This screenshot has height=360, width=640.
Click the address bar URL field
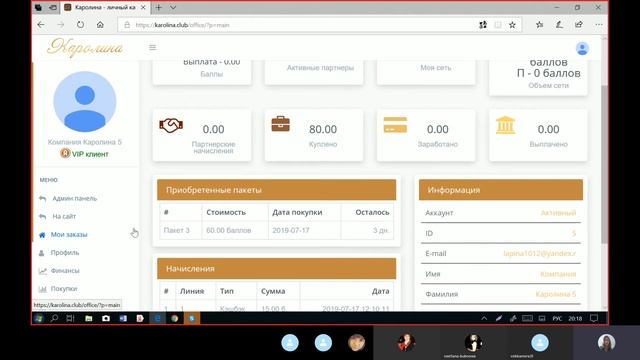tap(298, 25)
